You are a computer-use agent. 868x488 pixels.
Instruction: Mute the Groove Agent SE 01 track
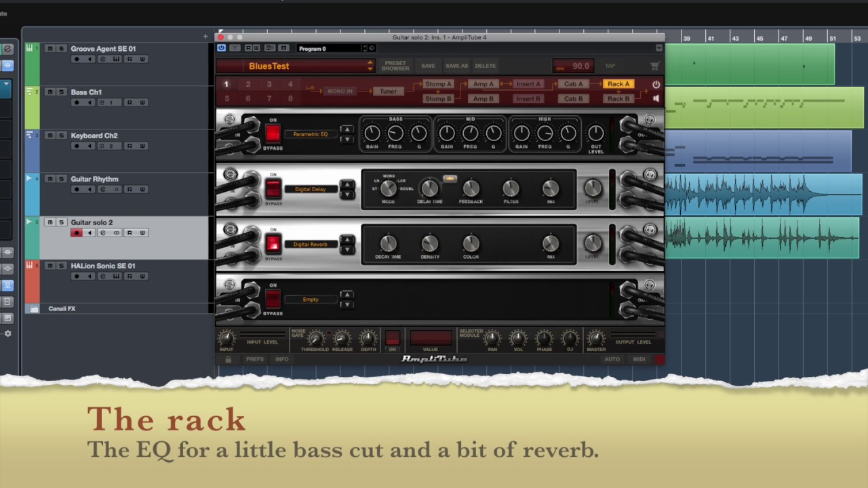click(50, 49)
